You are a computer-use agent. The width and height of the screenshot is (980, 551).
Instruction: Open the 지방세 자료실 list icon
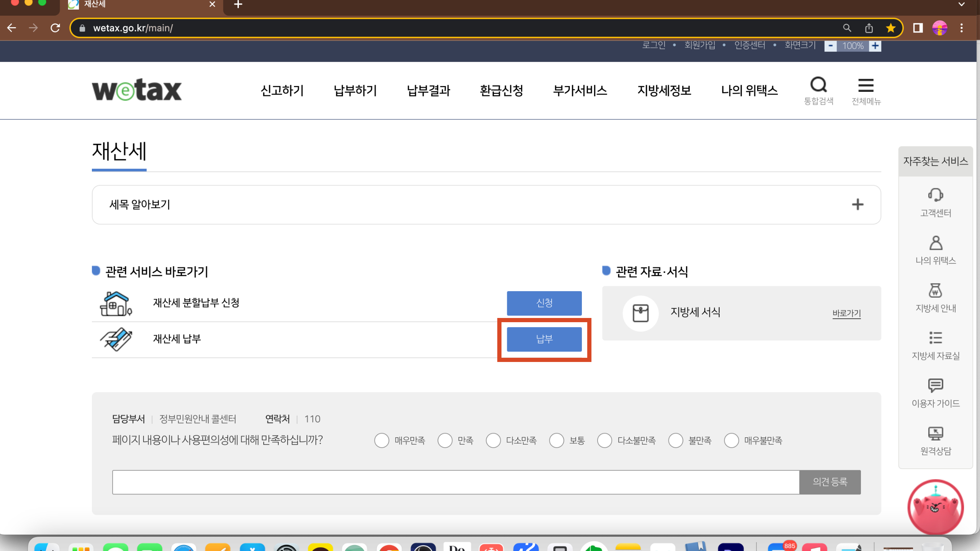pyautogui.click(x=935, y=338)
